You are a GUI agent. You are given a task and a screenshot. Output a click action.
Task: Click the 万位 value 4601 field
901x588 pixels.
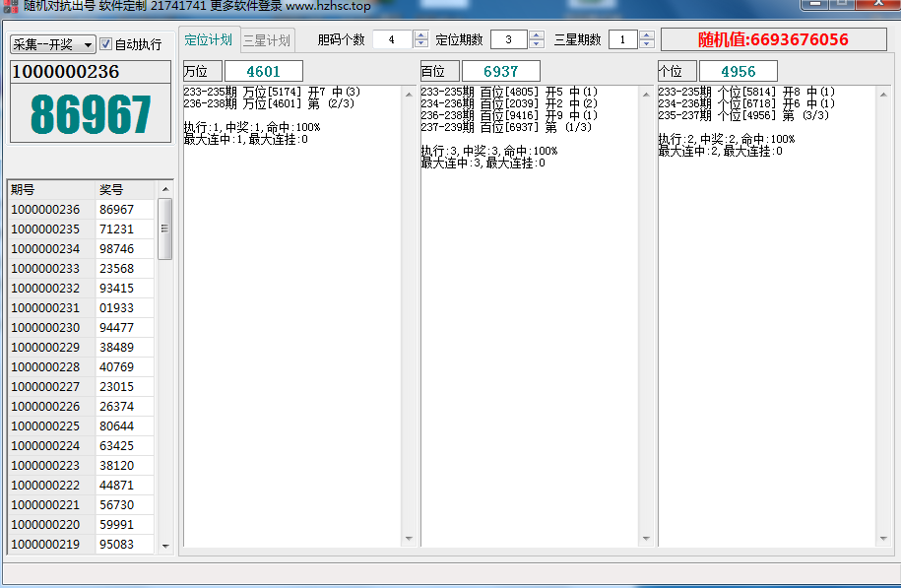pyautogui.click(x=264, y=71)
